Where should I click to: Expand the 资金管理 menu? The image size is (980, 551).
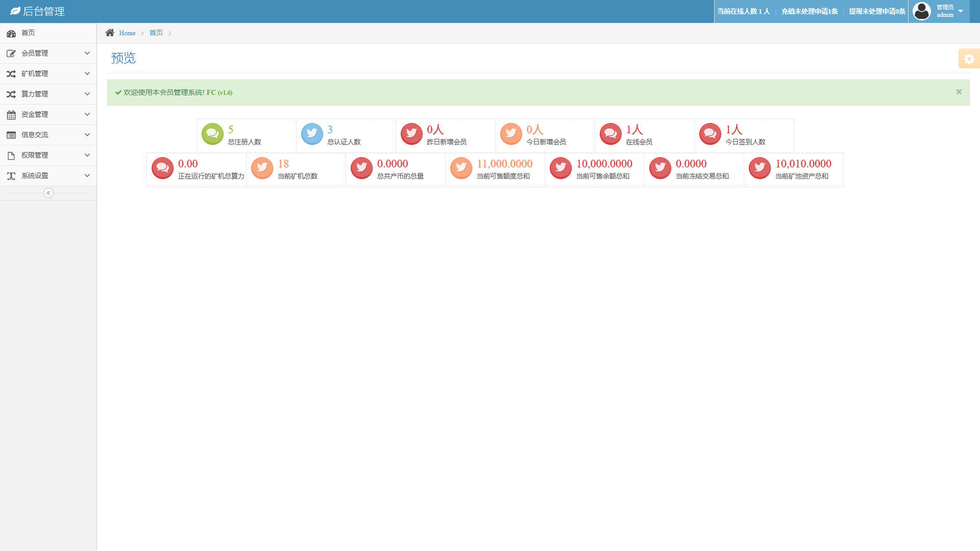coord(48,114)
